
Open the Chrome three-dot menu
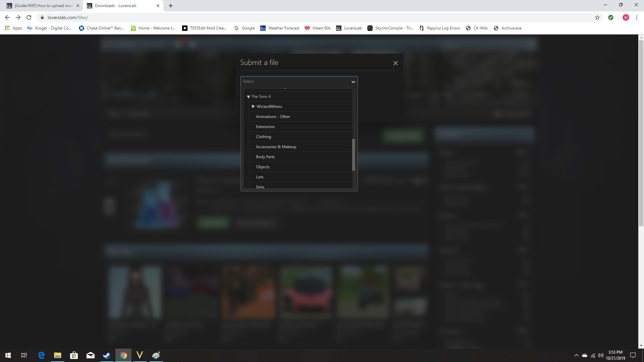pyautogui.click(x=637, y=17)
